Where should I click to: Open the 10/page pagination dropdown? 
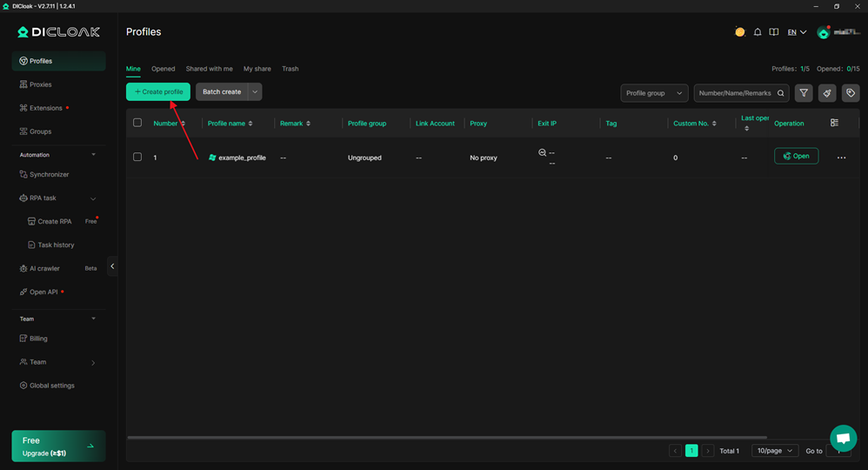coord(774,451)
